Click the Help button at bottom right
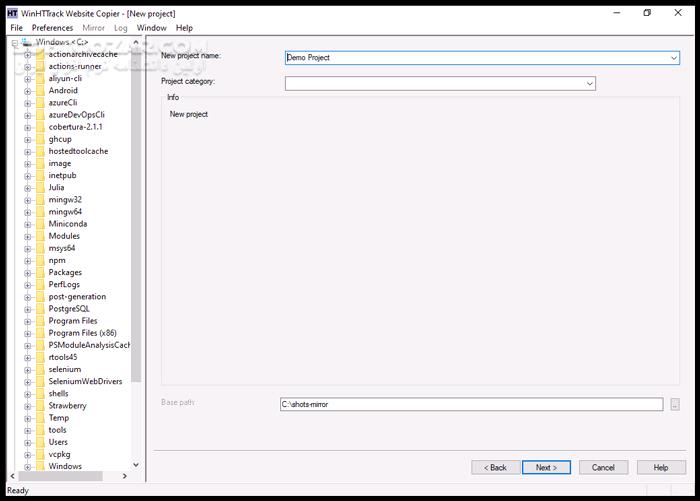This screenshot has height=501, width=700. click(661, 468)
